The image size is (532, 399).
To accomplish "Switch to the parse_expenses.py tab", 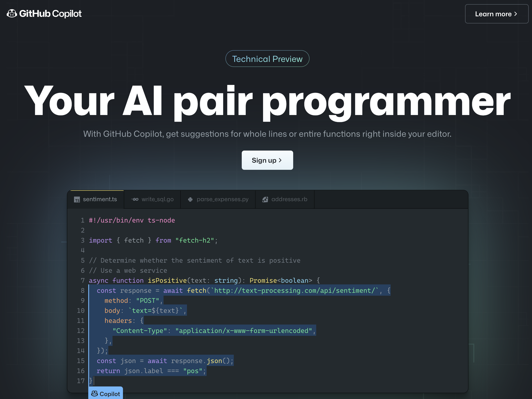I will [218, 199].
